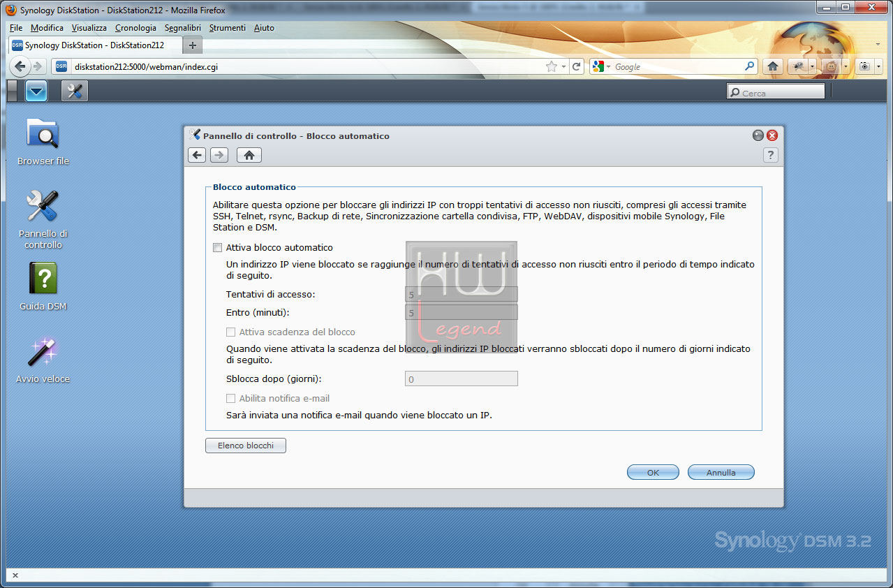The image size is (893, 588).
Task: Click the magnifier in the Google search box
Action: point(750,66)
